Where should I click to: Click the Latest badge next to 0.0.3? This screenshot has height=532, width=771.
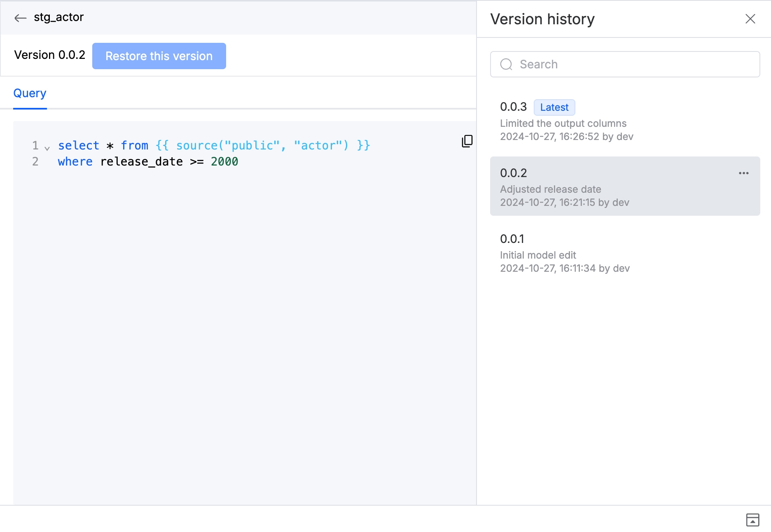coord(554,107)
